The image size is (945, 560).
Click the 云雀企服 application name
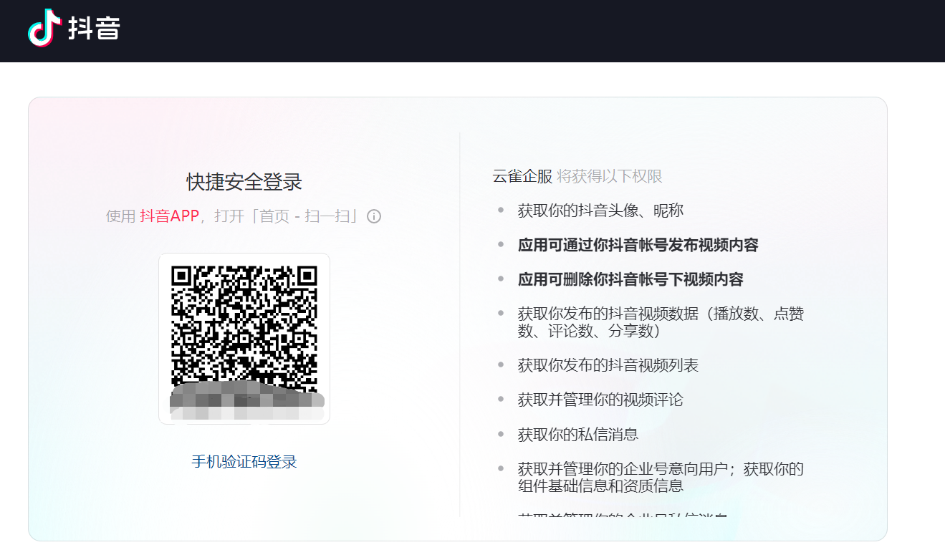(522, 176)
